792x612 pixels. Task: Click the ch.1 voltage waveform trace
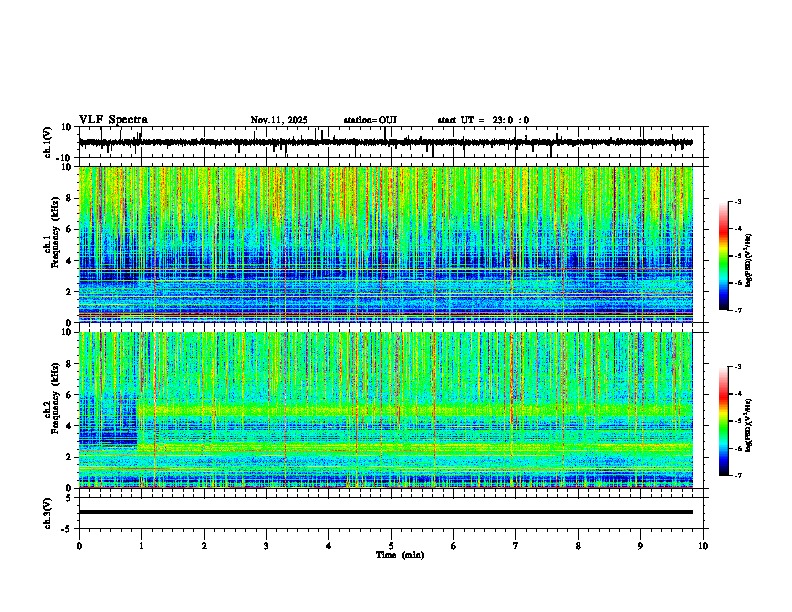point(385,142)
